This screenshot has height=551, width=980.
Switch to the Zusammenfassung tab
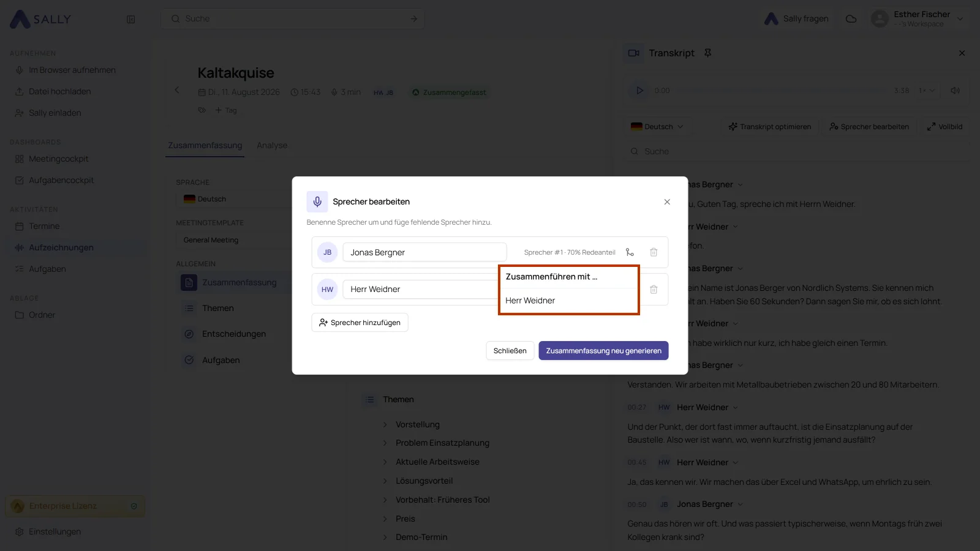[x=205, y=146]
